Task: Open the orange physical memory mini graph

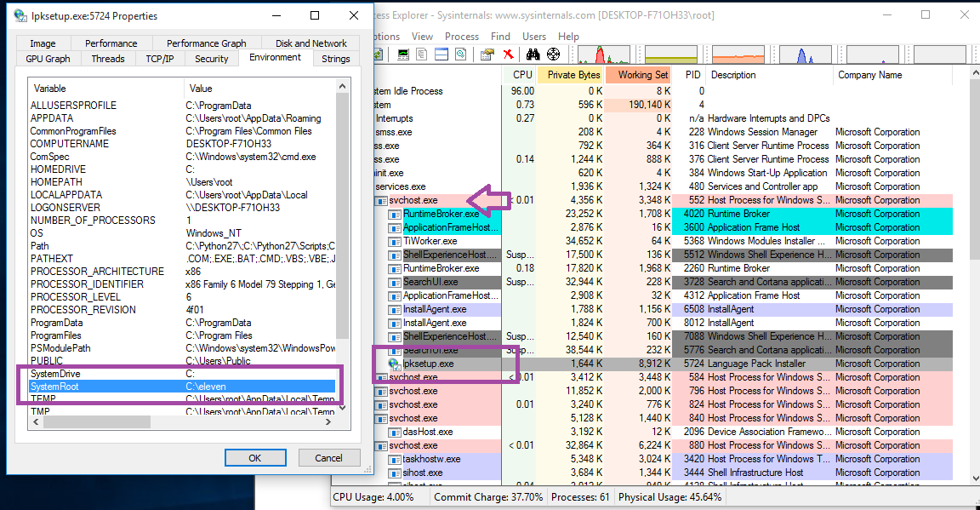Action: (738, 54)
